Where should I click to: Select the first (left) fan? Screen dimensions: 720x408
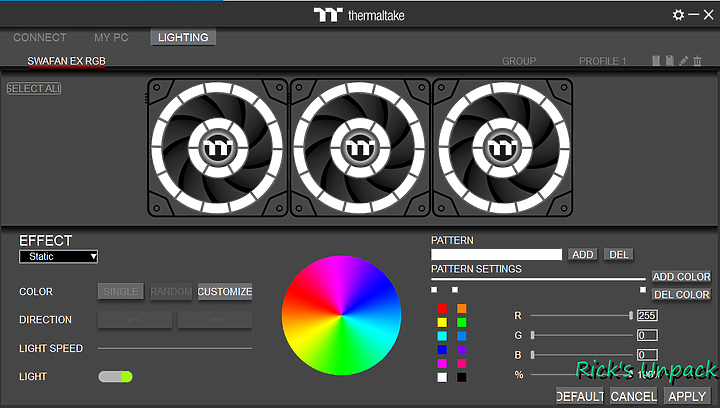(218, 148)
